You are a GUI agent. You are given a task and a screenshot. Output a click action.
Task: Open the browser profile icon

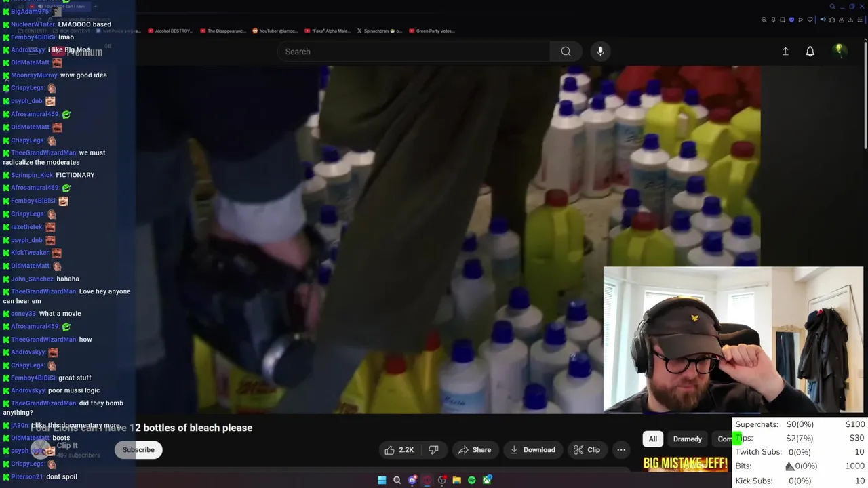click(842, 20)
